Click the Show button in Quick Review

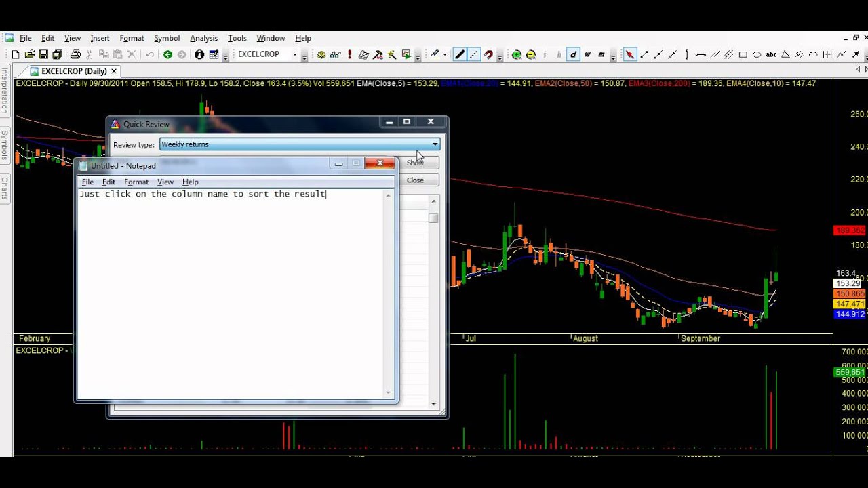pos(415,163)
